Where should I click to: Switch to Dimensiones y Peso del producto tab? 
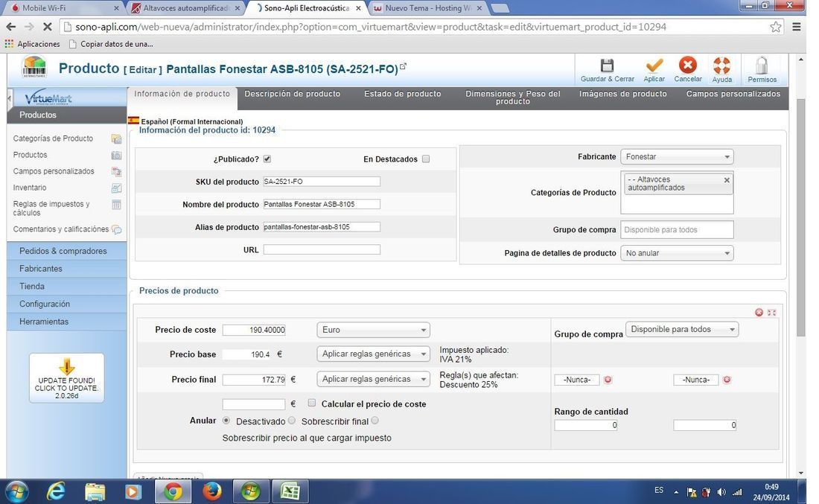pyautogui.click(x=513, y=97)
